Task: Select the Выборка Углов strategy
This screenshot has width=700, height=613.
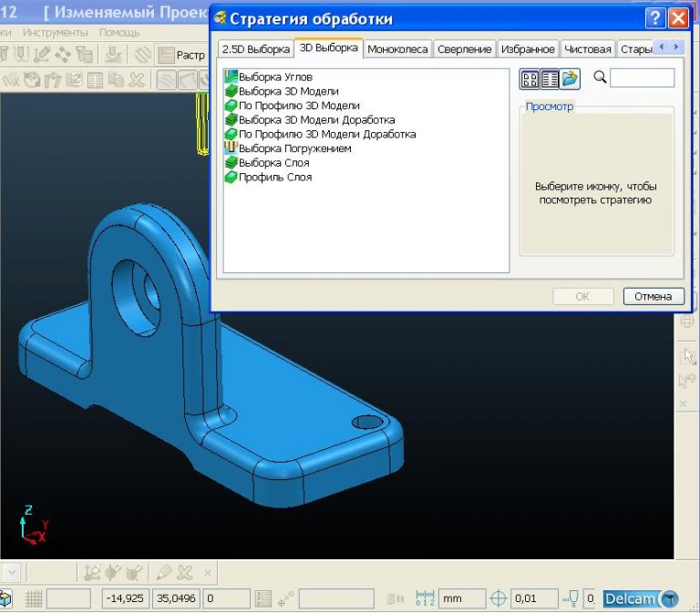Action: [275, 77]
